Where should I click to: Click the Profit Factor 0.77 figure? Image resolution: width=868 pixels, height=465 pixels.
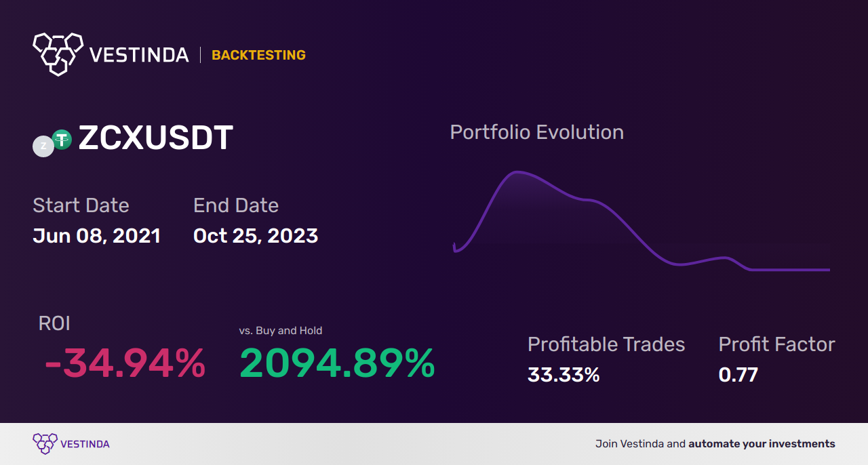click(738, 375)
